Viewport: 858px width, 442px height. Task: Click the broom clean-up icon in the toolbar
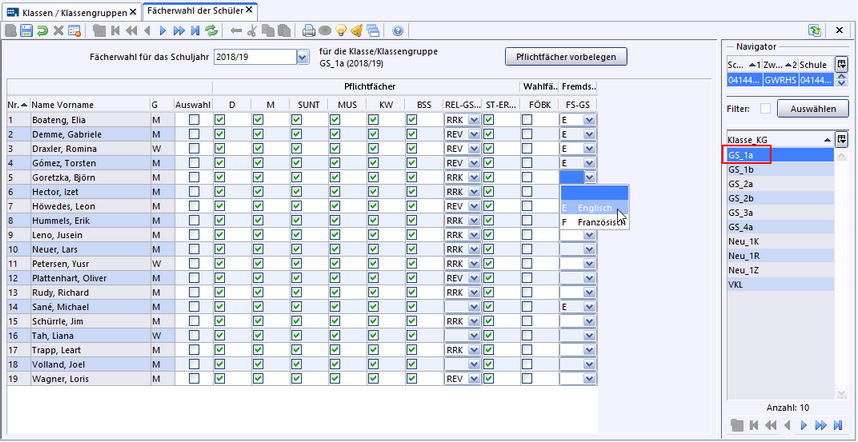tap(356, 31)
